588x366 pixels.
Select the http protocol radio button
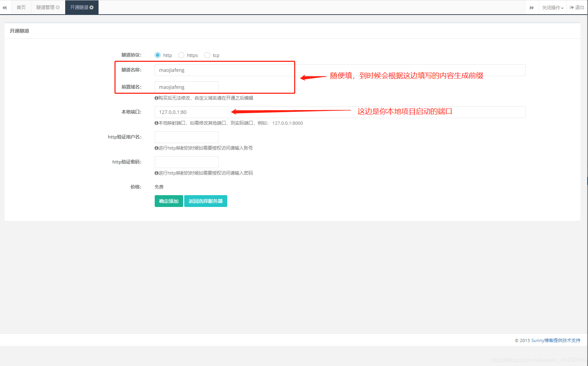(x=157, y=55)
